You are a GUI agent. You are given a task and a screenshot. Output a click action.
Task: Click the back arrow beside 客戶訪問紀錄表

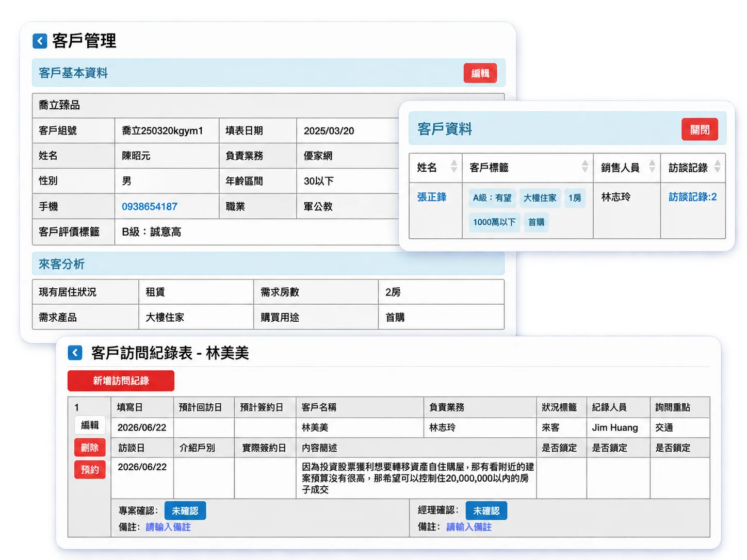[x=75, y=353]
